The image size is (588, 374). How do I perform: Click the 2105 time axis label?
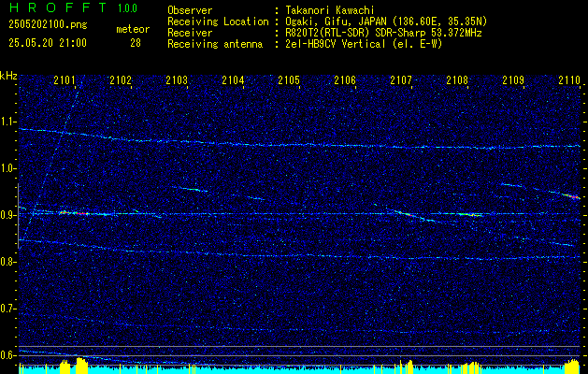coord(289,79)
